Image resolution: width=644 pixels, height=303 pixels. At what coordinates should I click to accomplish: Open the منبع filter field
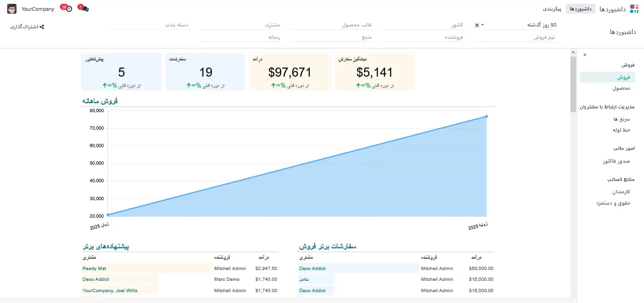tap(332, 37)
